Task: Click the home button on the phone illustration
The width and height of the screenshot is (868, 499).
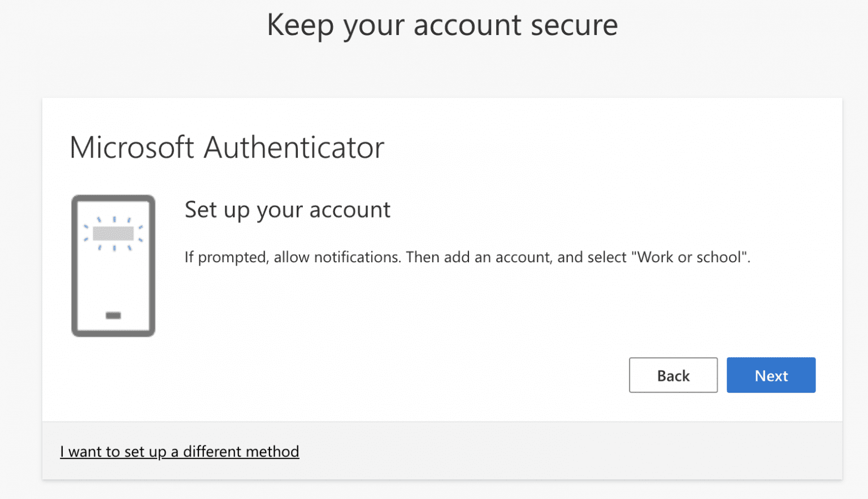Action: tap(113, 315)
